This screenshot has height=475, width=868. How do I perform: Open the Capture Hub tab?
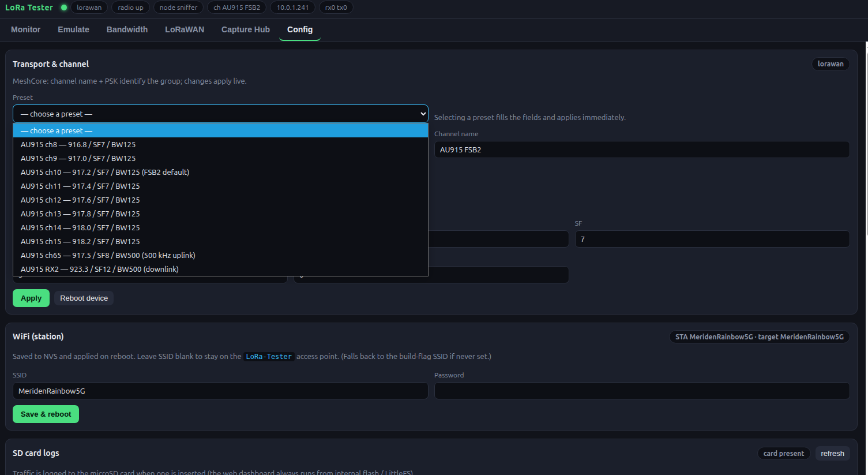[x=246, y=29]
